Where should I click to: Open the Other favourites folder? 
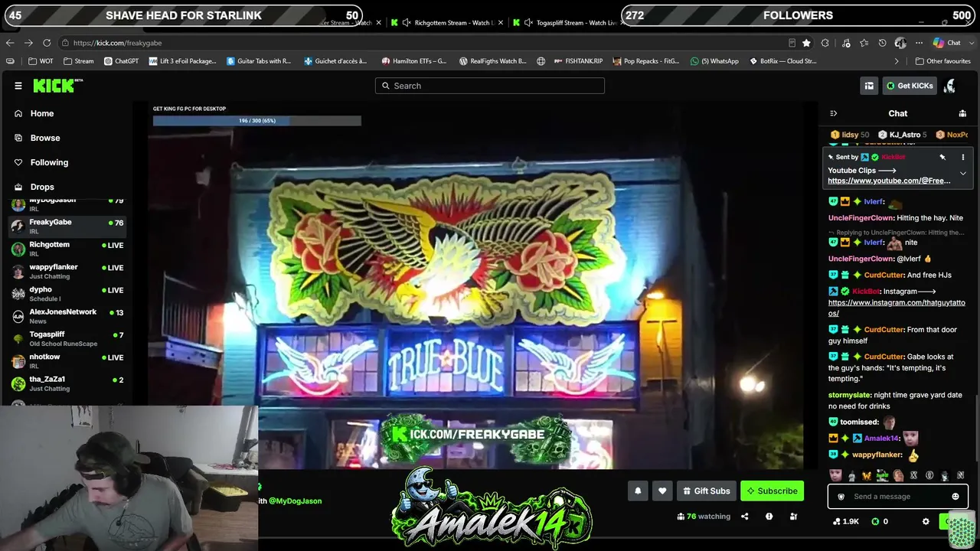click(x=942, y=61)
